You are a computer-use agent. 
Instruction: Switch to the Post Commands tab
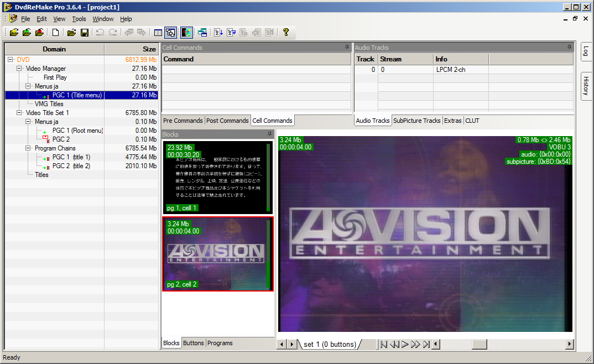[227, 121]
